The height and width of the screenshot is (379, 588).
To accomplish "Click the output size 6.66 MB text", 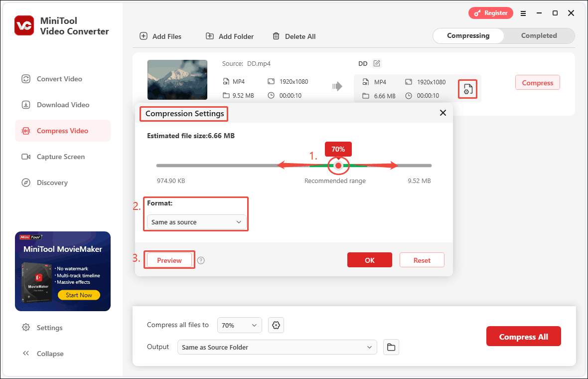I will (385, 96).
